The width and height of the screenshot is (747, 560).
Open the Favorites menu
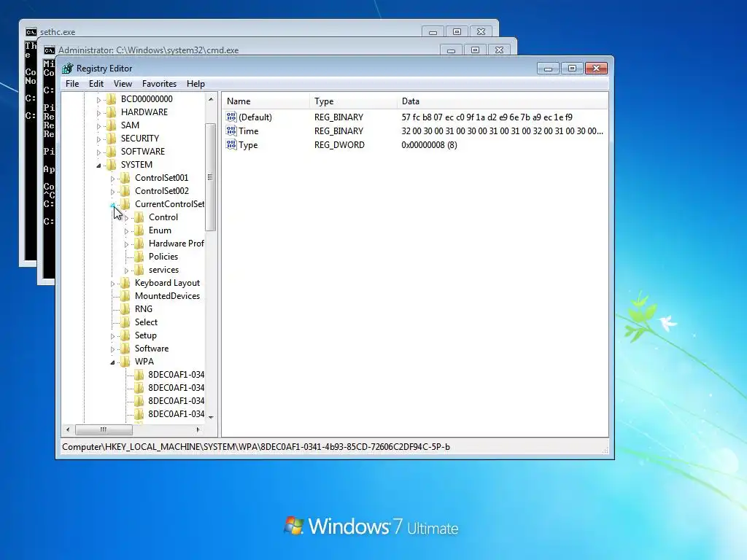(x=159, y=84)
